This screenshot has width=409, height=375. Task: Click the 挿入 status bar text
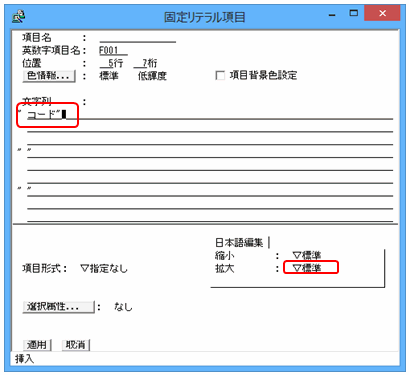pyautogui.click(x=24, y=359)
